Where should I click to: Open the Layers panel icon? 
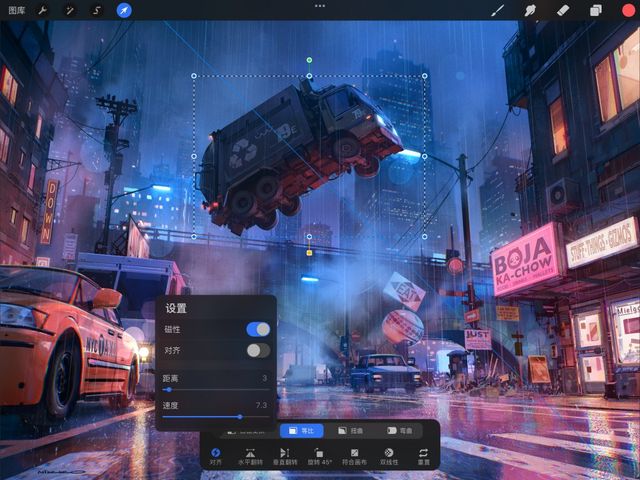coord(596,10)
